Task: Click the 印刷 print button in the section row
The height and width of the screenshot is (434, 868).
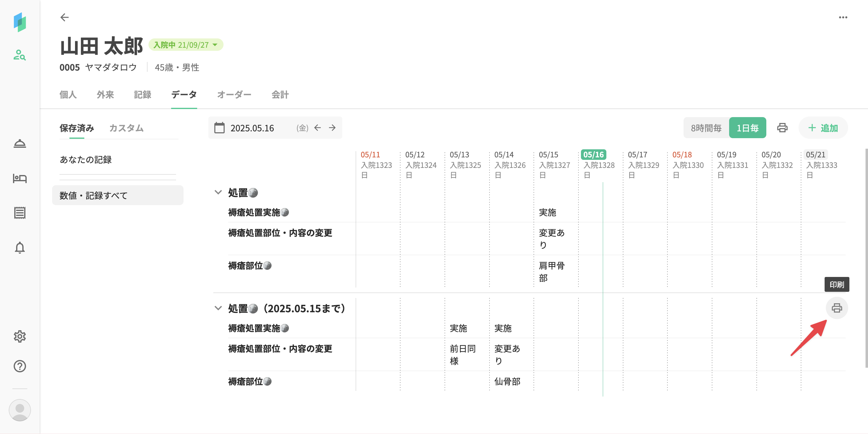Action: click(836, 308)
